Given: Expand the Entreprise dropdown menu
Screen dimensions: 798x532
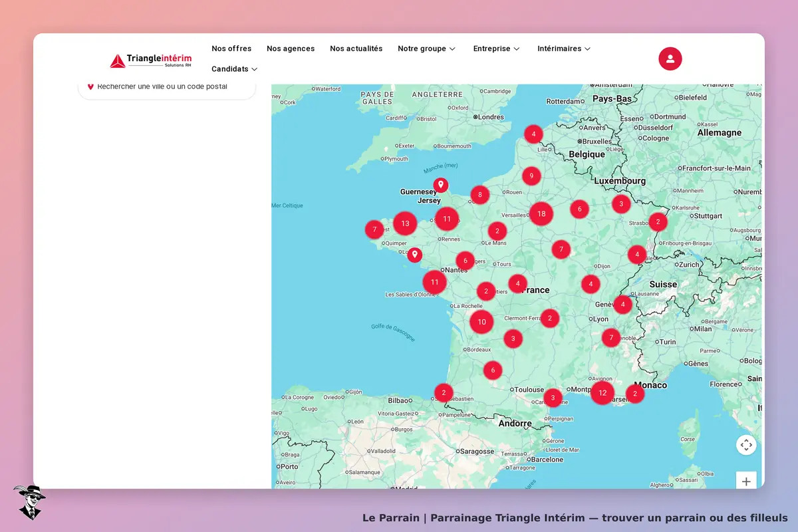Looking at the screenshot, I should click(497, 49).
